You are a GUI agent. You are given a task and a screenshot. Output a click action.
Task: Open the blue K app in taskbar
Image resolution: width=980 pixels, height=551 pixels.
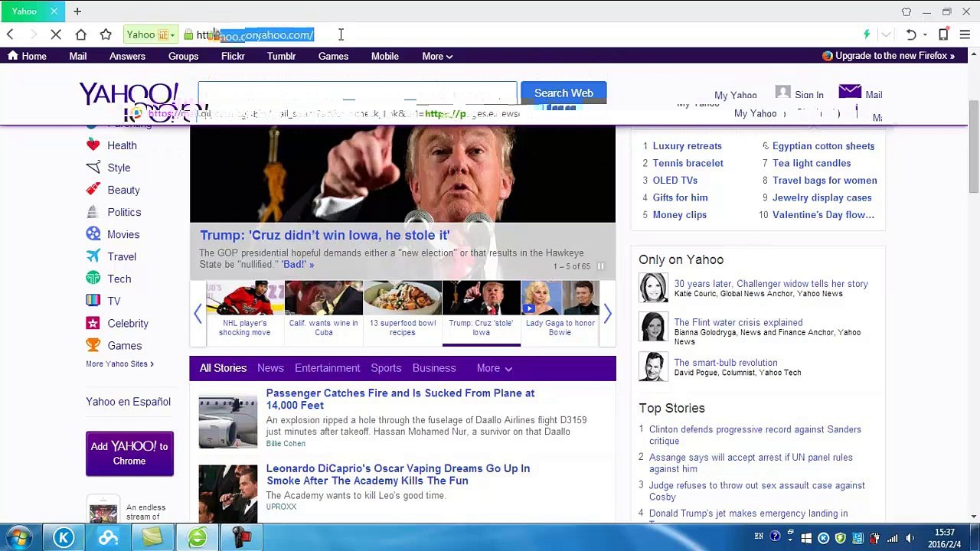tap(64, 538)
